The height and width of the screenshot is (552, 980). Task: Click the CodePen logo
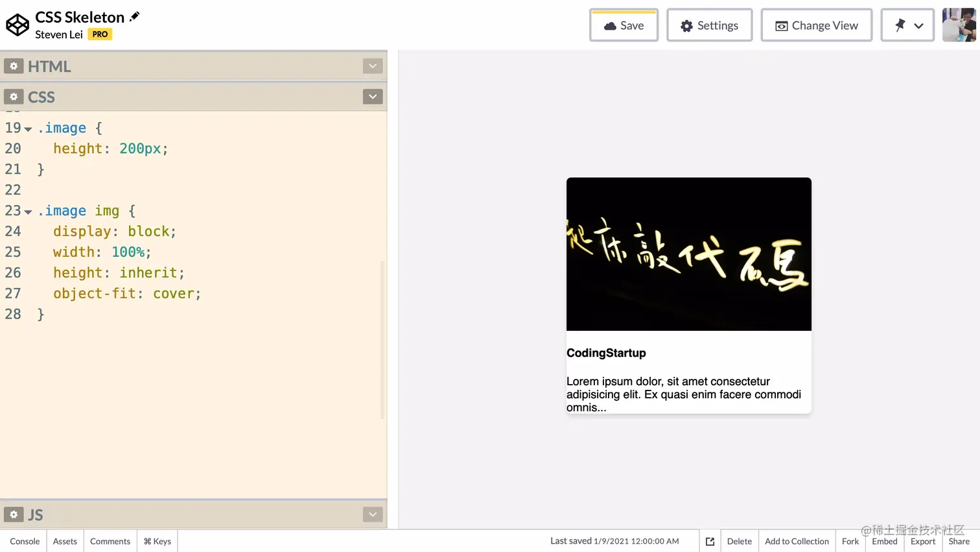click(x=17, y=25)
